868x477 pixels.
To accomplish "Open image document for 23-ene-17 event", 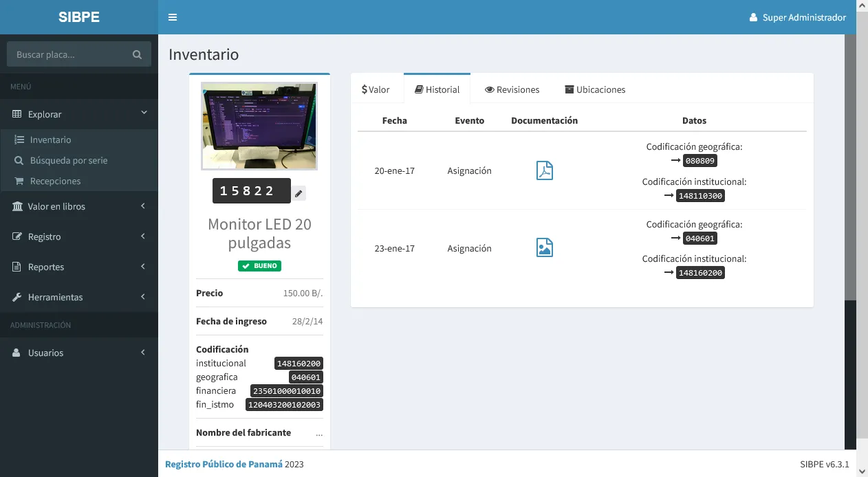I will [x=544, y=247].
